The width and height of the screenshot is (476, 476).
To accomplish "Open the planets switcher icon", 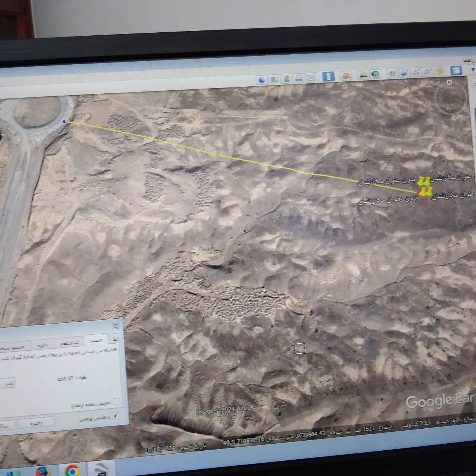I will (346, 75).
